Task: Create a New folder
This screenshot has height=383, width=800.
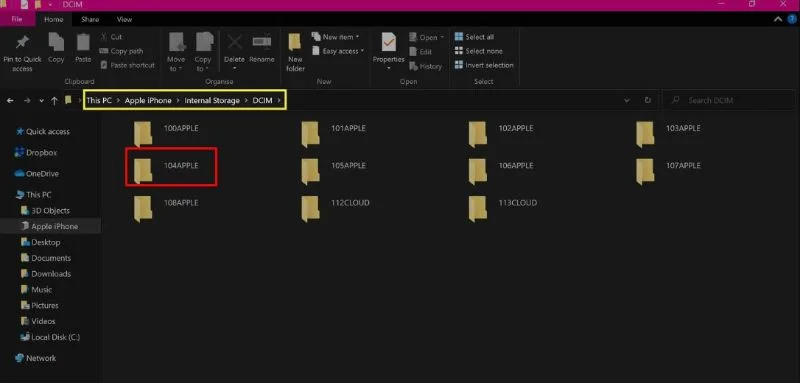Action: tap(295, 53)
